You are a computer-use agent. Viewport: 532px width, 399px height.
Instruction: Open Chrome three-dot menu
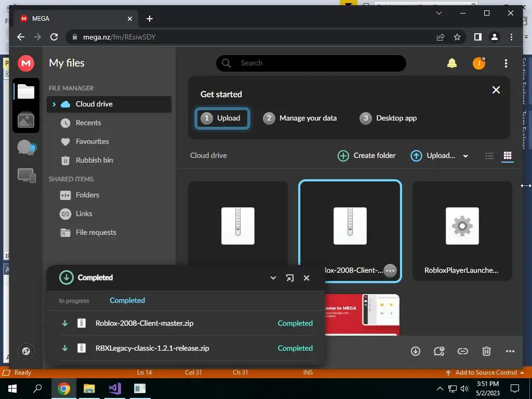[x=511, y=37]
